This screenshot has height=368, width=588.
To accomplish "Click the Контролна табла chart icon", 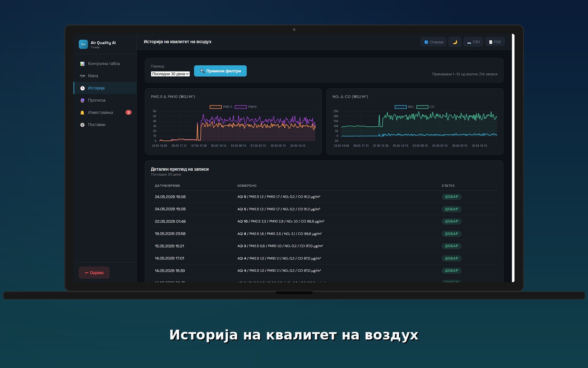I will pyautogui.click(x=82, y=64).
